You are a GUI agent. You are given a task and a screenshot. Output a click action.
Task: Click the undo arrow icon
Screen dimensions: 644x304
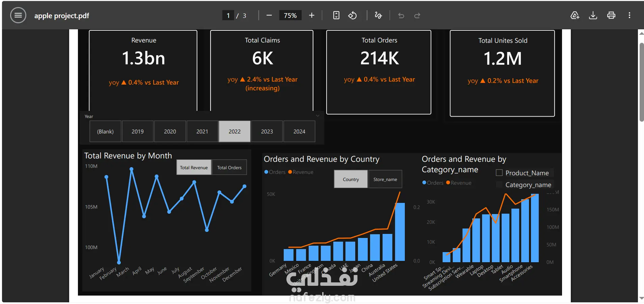pyautogui.click(x=401, y=16)
